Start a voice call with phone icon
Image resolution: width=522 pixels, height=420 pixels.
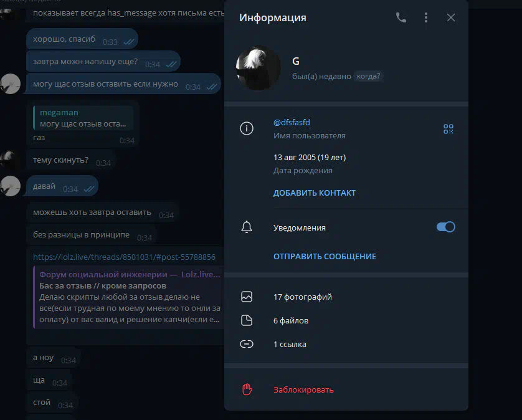[x=401, y=17]
